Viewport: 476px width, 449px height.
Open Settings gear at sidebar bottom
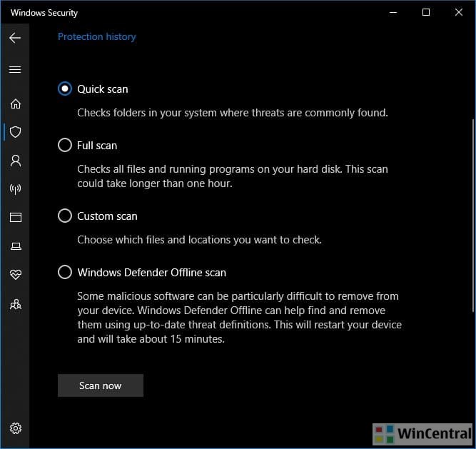[x=15, y=428]
